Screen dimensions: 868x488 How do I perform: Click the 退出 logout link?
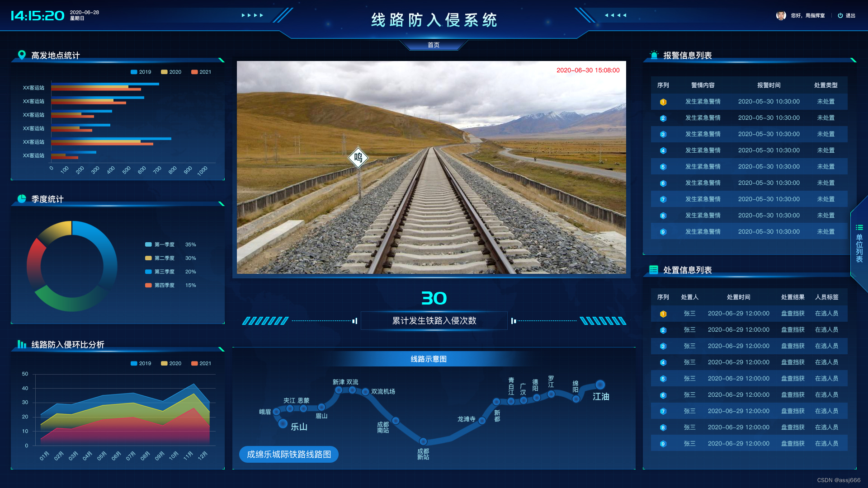(850, 15)
